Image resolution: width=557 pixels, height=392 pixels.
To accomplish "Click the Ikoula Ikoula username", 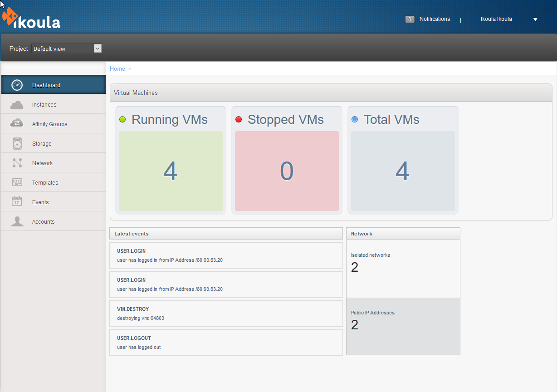I will pos(496,19).
